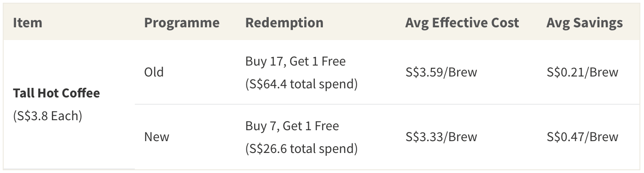Viewport: 644px width, 173px height.
Task: Click the S$3.59/Brew cost value
Action: tap(441, 72)
